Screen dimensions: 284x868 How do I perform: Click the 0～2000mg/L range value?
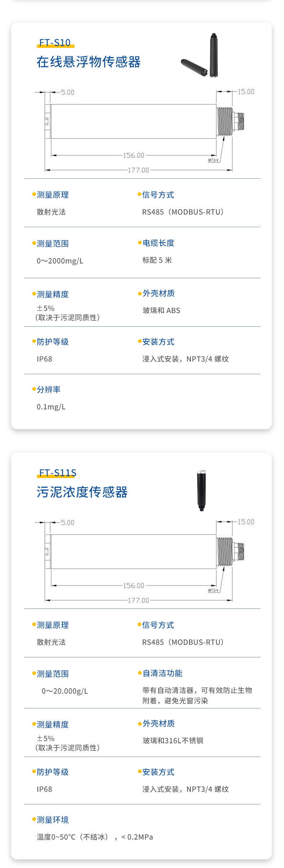pyautogui.click(x=60, y=261)
